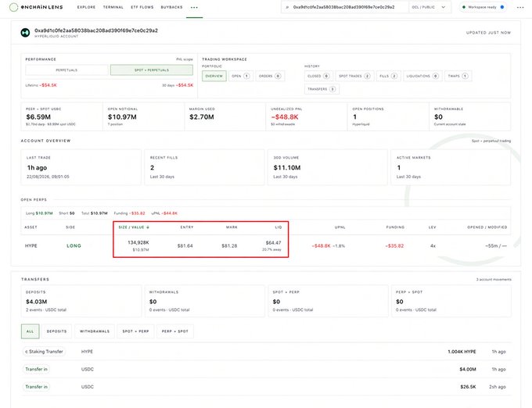Select Spot + Perpetuals PnL scope
The image size is (532, 408).
[x=152, y=70]
